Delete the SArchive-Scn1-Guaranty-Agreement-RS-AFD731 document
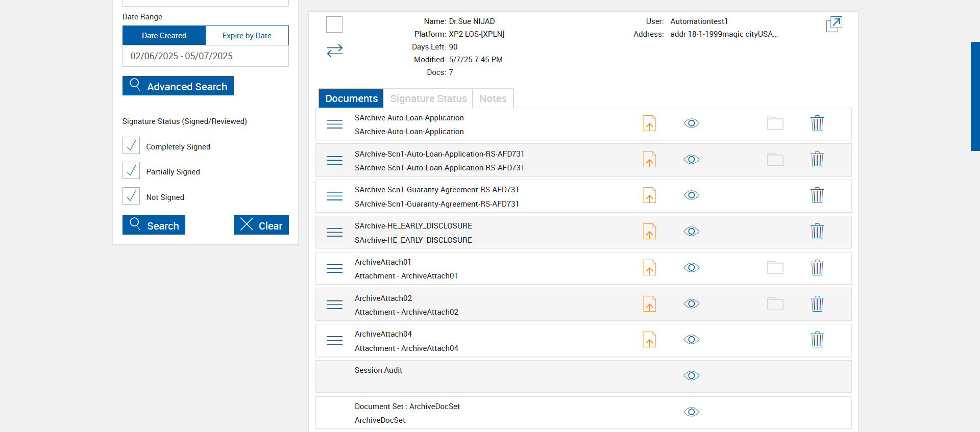Image resolution: width=980 pixels, height=432 pixels. [817, 195]
